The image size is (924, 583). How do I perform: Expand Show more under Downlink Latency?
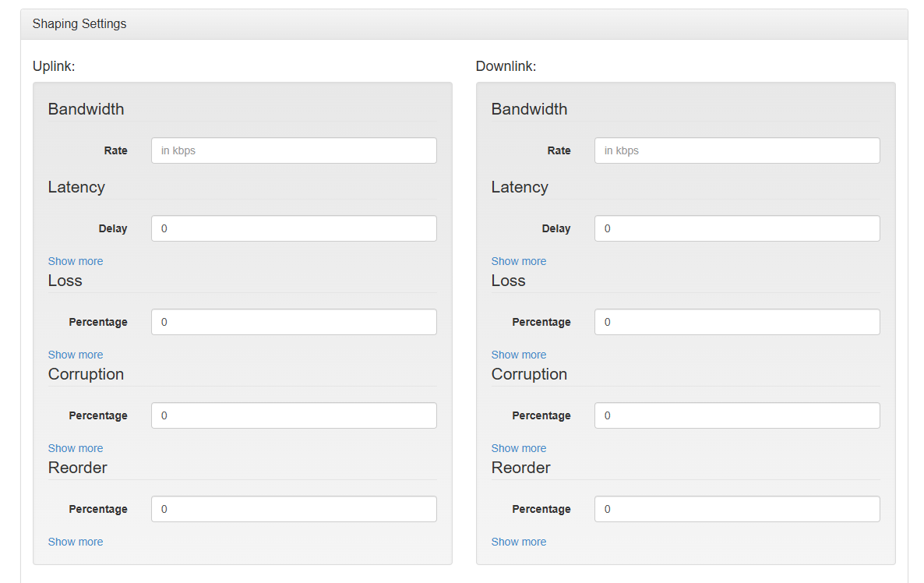[519, 261]
